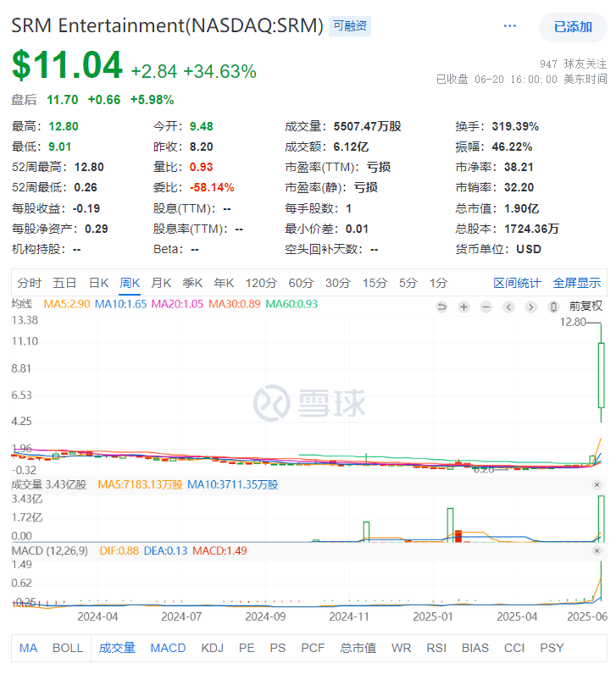
Task: Enable the PE indicator
Action: [x=247, y=648]
